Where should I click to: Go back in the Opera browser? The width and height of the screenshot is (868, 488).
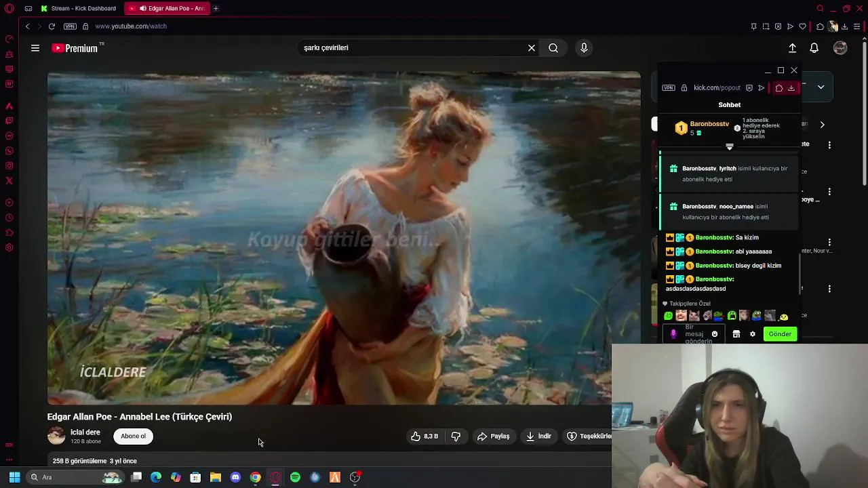pos(28,26)
